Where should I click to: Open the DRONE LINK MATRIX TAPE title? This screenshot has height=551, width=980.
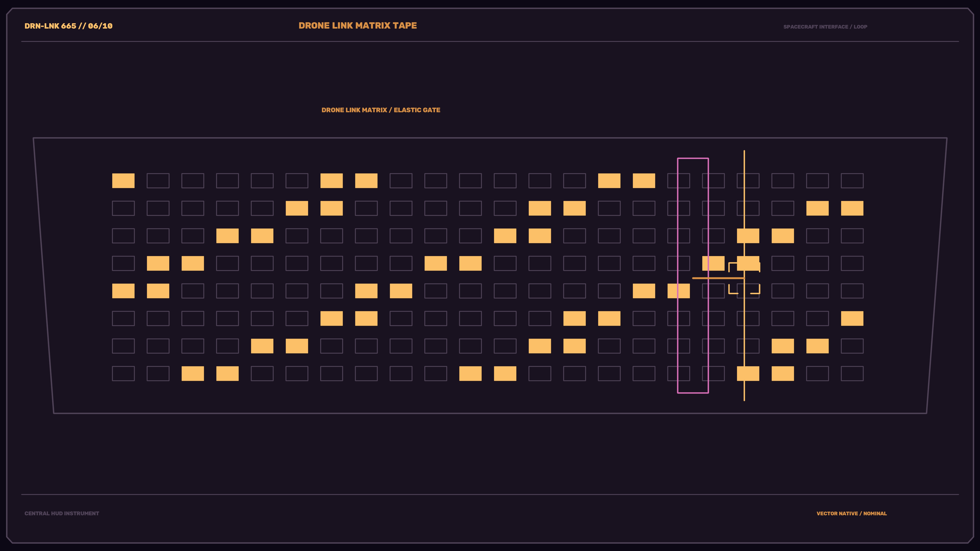pos(358,26)
